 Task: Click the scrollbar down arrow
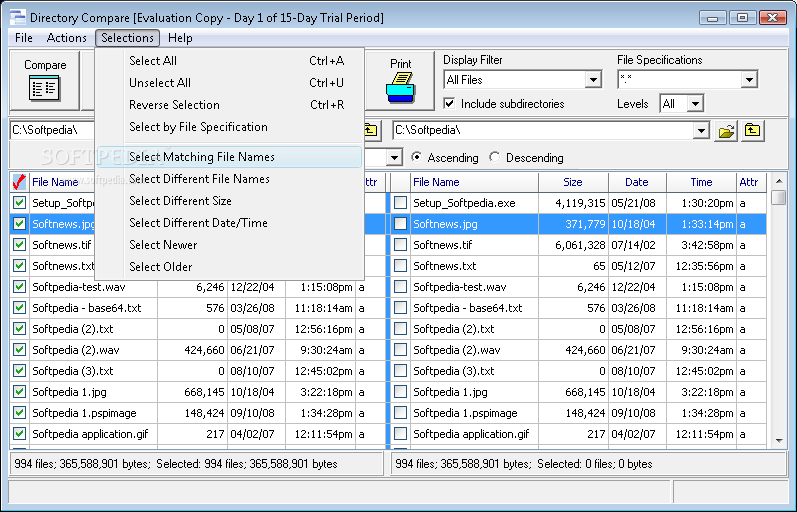coord(779,441)
